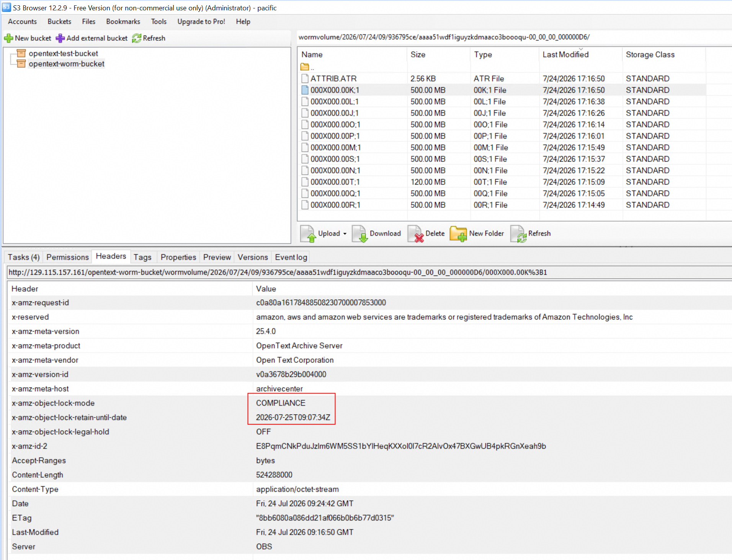Click the New Folder icon
This screenshot has width=732, height=560.
coord(458,234)
